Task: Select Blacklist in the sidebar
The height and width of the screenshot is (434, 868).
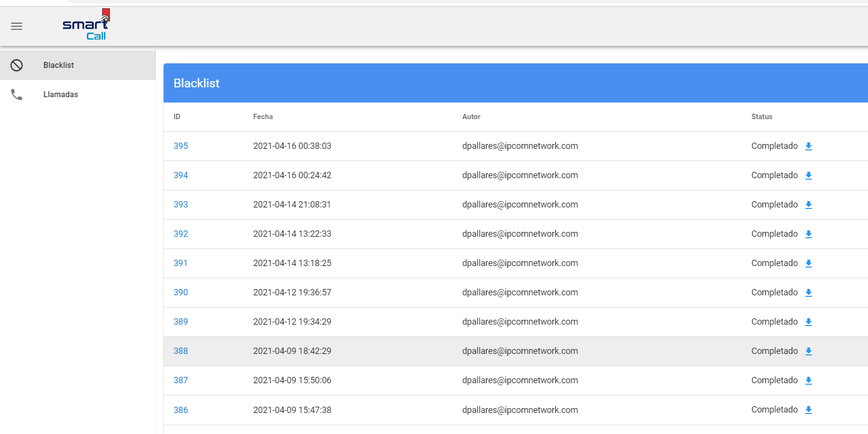Action: (59, 65)
